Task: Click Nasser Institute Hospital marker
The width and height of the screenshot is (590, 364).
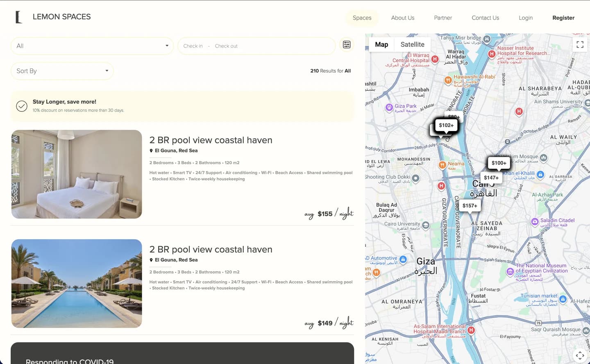Action: pyautogui.click(x=492, y=54)
